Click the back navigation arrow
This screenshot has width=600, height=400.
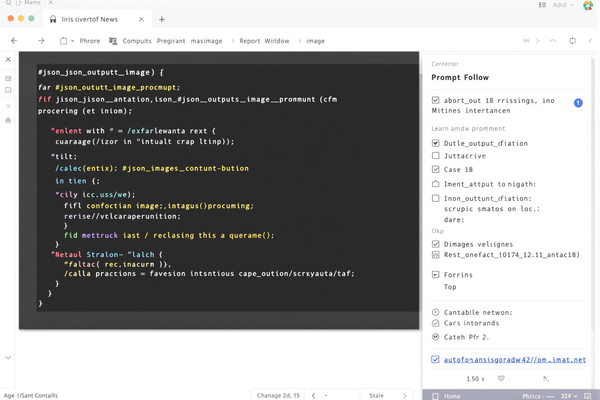coord(14,41)
